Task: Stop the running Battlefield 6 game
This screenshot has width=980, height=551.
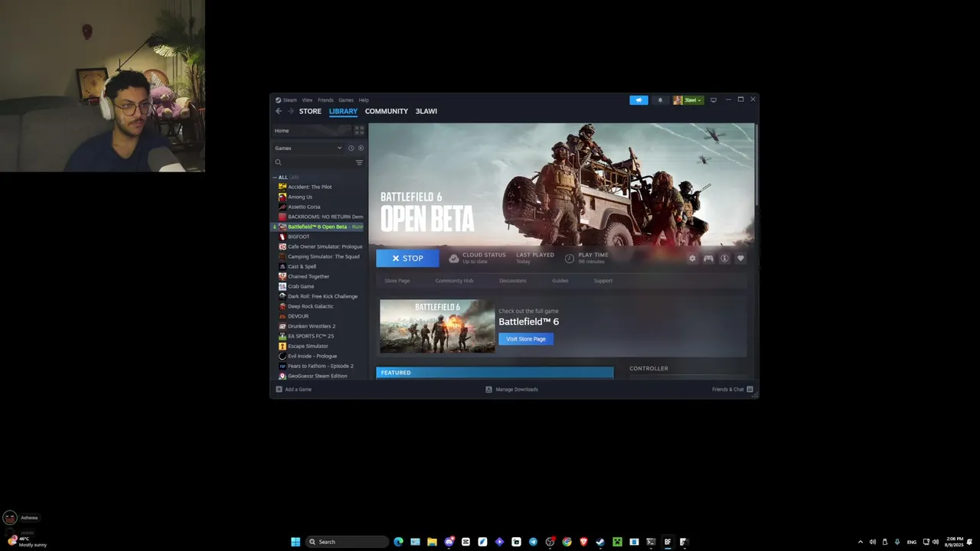Action: tap(407, 259)
